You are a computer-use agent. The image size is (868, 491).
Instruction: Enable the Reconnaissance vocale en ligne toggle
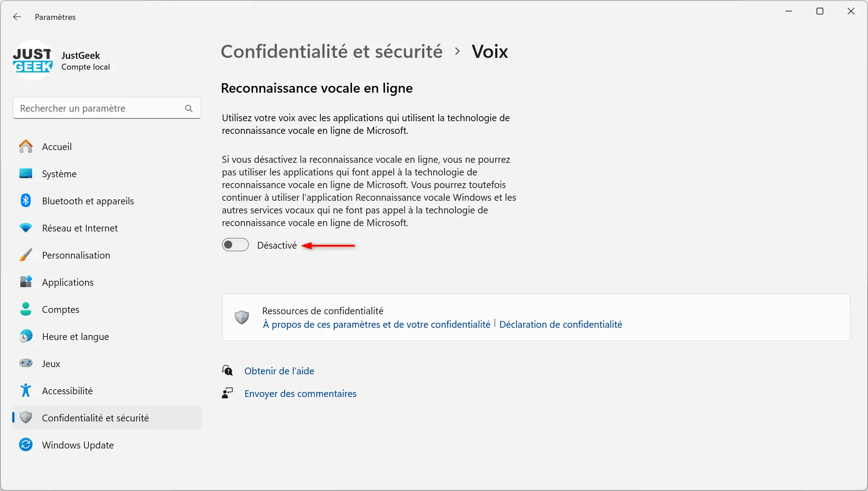(235, 245)
